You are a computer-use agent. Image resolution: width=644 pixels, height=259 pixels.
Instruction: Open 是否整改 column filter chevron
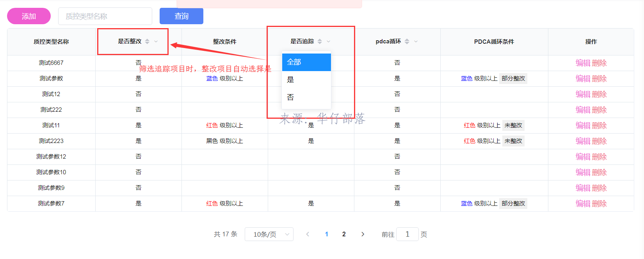click(156, 41)
